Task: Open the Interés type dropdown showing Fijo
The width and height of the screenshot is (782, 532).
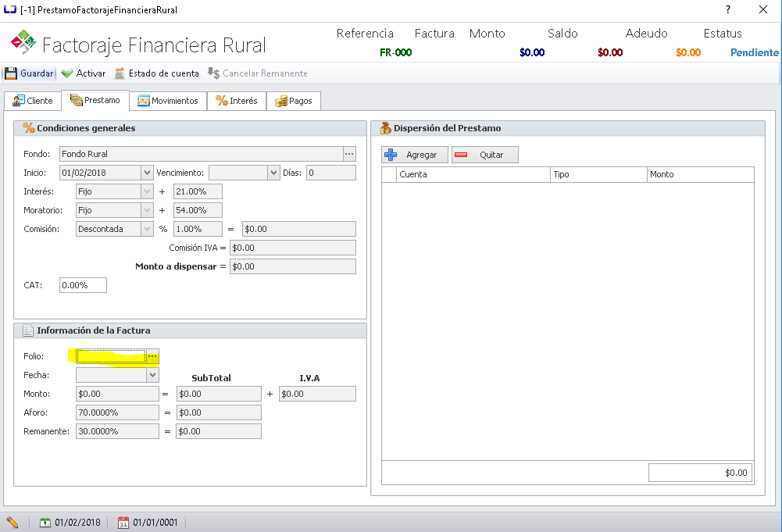Action: tap(147, 191)
